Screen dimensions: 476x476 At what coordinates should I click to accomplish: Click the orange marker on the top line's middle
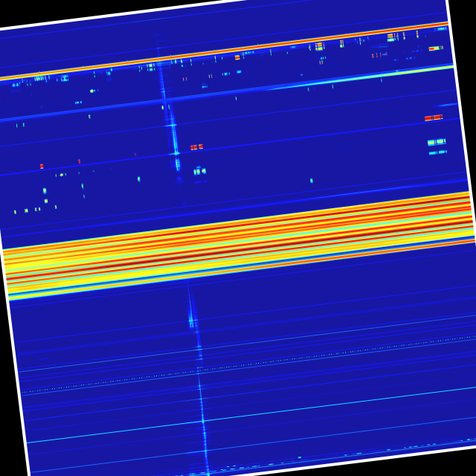pos(237,57)
